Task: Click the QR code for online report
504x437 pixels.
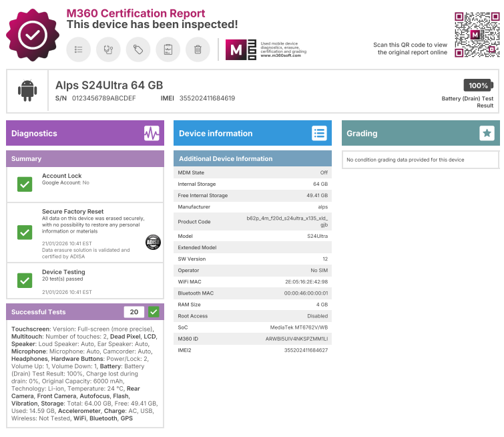Action: coord(477,35)
